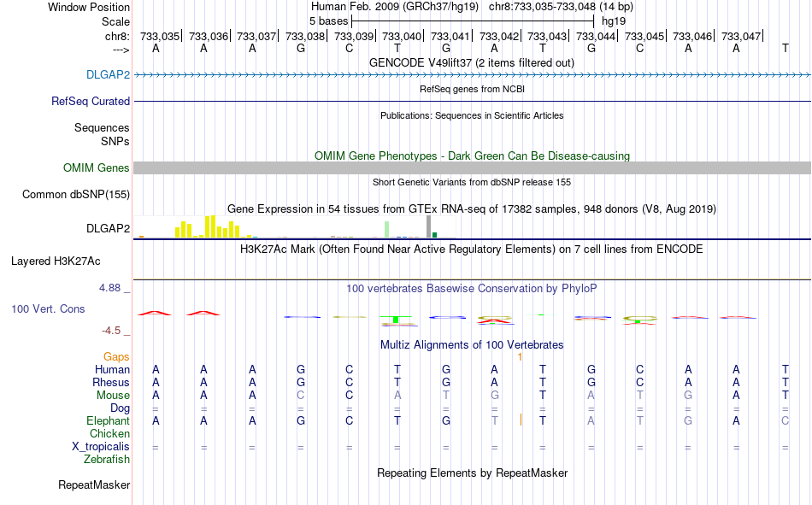
Task: Click the Scale label
Action: coord(115,21)
